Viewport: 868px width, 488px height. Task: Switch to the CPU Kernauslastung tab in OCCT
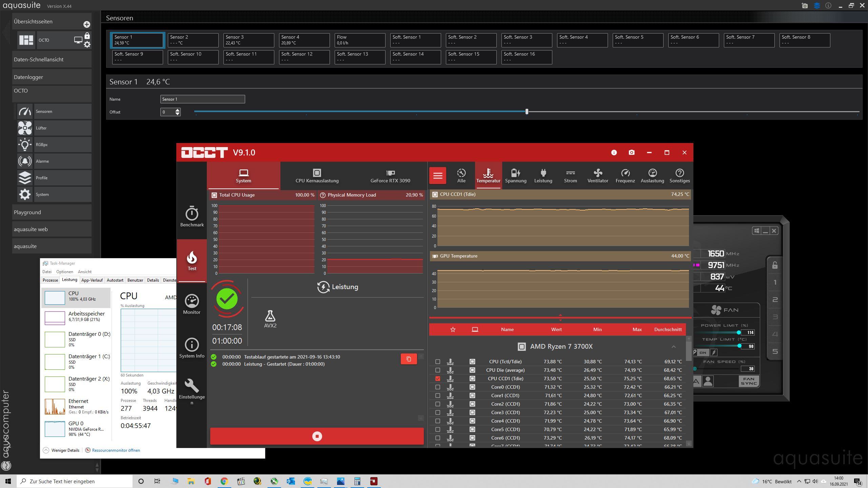pyautogui.click(x=317, y=176)
